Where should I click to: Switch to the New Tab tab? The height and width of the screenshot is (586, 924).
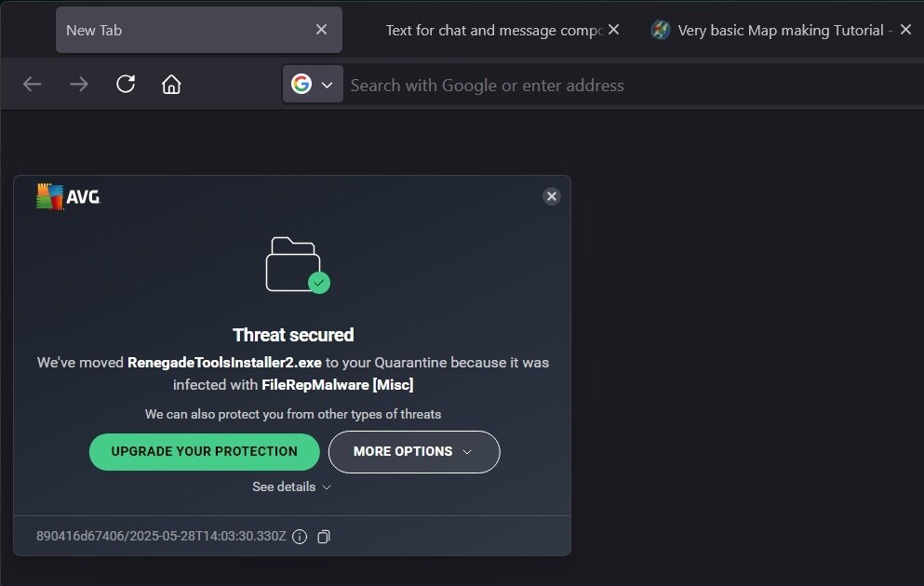click(x=177, y=30)
